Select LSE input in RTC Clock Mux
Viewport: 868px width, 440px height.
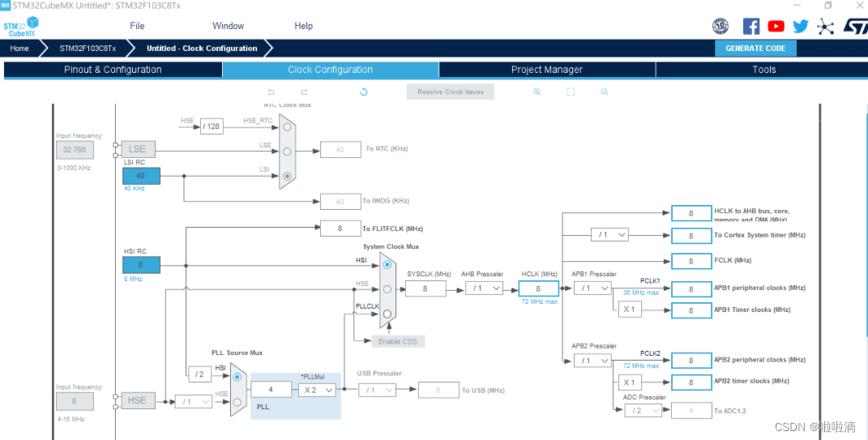(287, 151)
